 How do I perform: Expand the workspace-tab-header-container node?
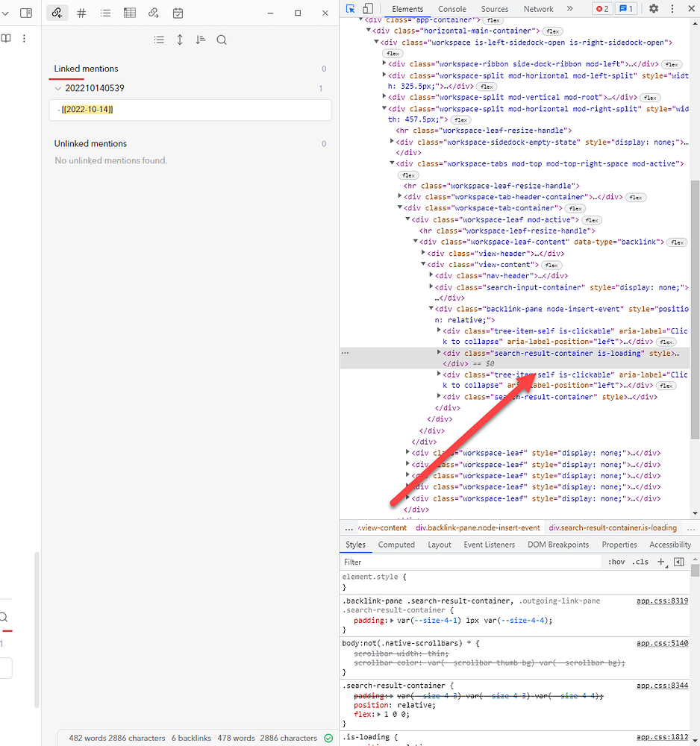[x=400, y=196]
